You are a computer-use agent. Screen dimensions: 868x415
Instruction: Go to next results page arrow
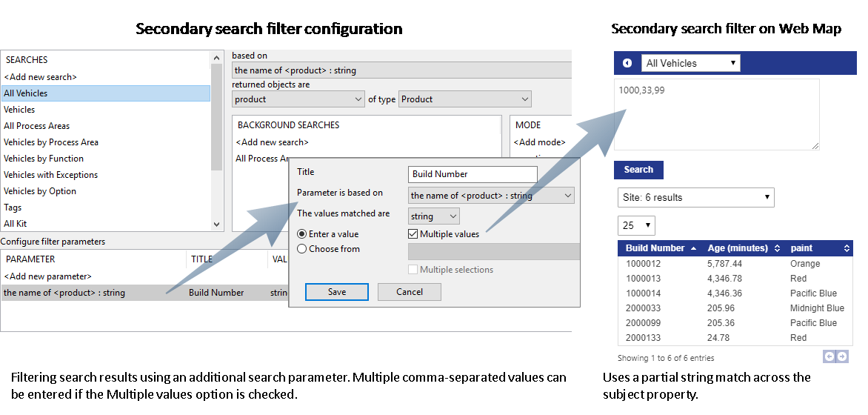click(x=842, y=356)
